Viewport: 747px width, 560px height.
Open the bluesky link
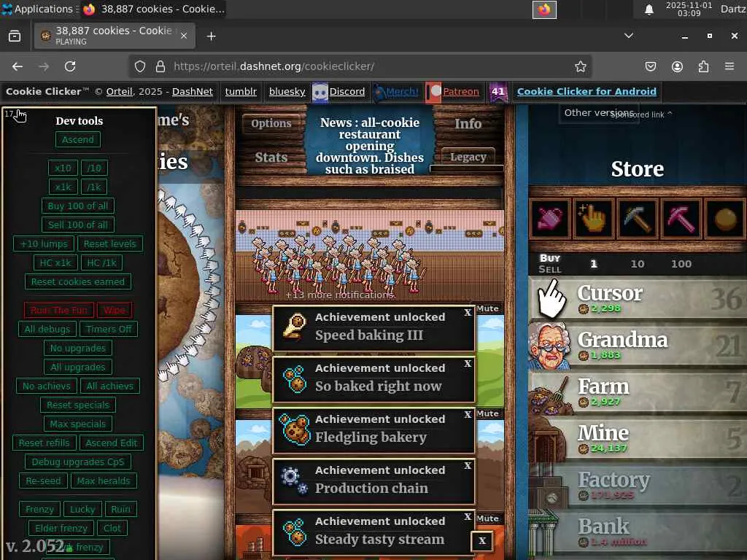pyautogui.click(x=287, y=91)
